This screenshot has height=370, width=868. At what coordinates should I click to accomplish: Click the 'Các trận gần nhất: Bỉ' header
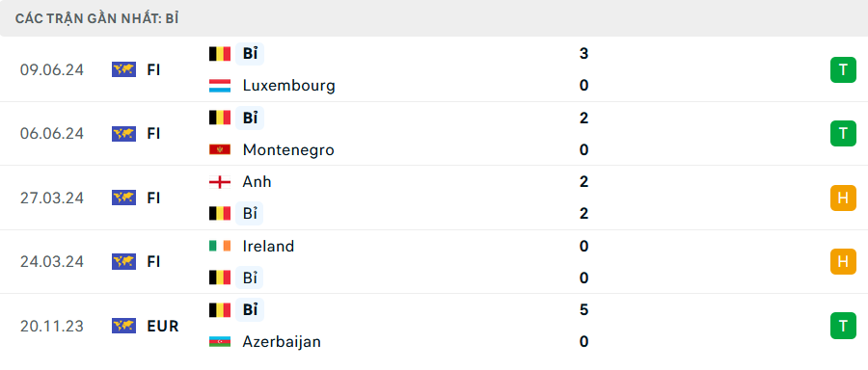pyautogui.click(x=96, y=19)
